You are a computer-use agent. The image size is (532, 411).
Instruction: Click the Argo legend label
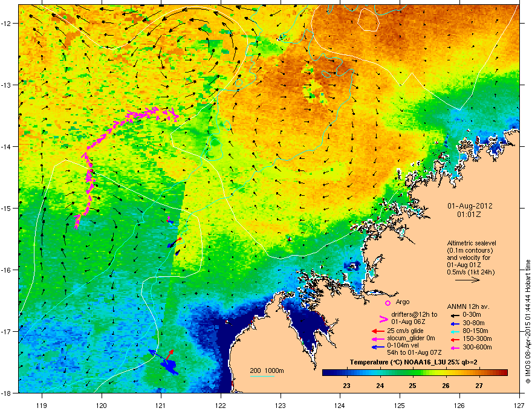coord(403,302)
